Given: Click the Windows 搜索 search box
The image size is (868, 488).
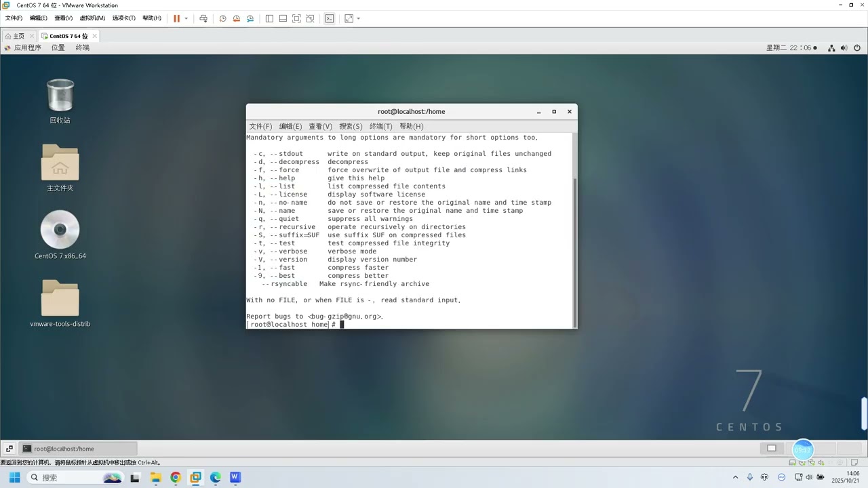Looking at the screenshot, I should [x=75, y=477].
